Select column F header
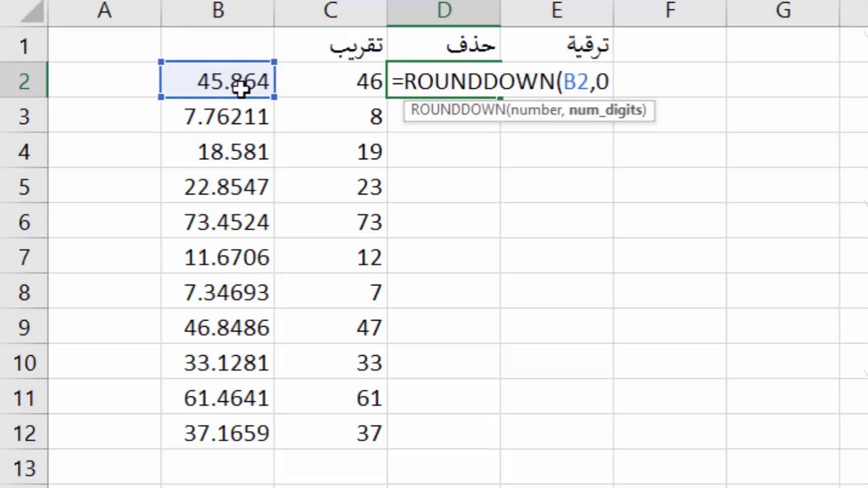This screenshot has width=868, height=488. point(670,11)
